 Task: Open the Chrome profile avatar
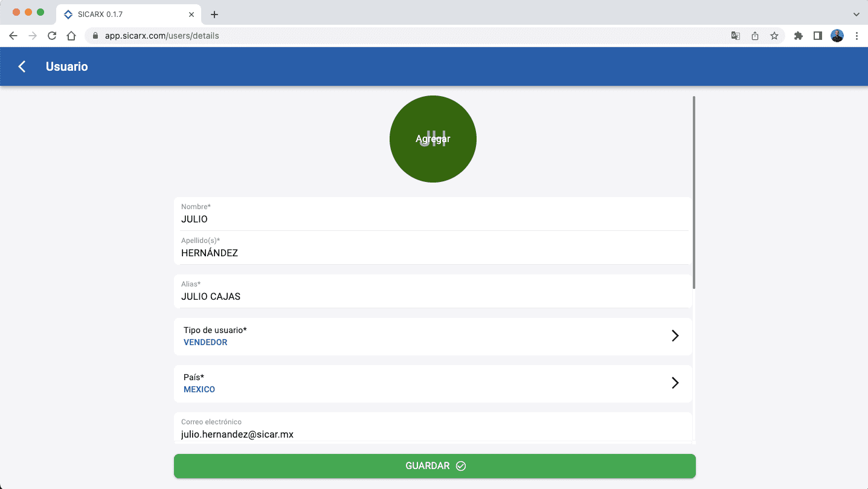click(837, 36)
